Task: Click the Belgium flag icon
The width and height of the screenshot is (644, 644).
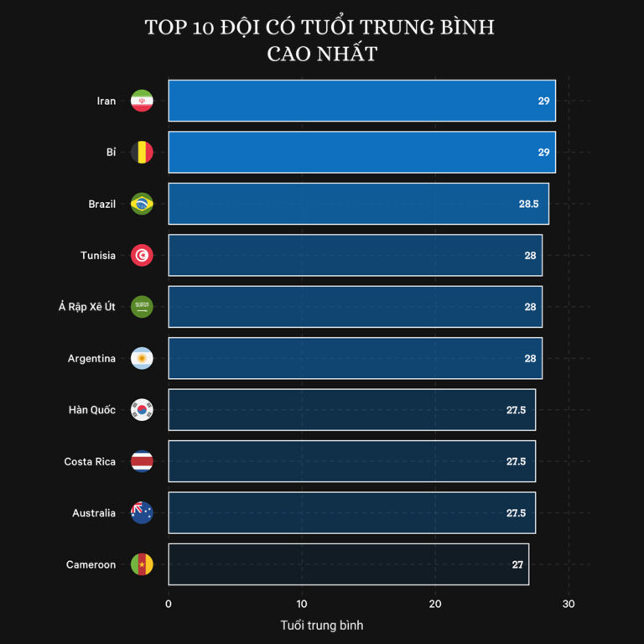Action: (142, 153)
